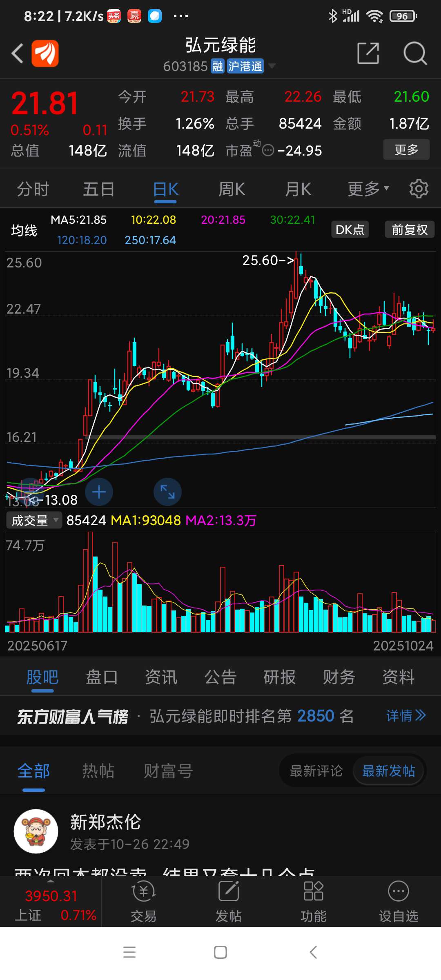This screenshot has width=441, height=980.
Task: Open chart settings gear icon
Action: 419,189
